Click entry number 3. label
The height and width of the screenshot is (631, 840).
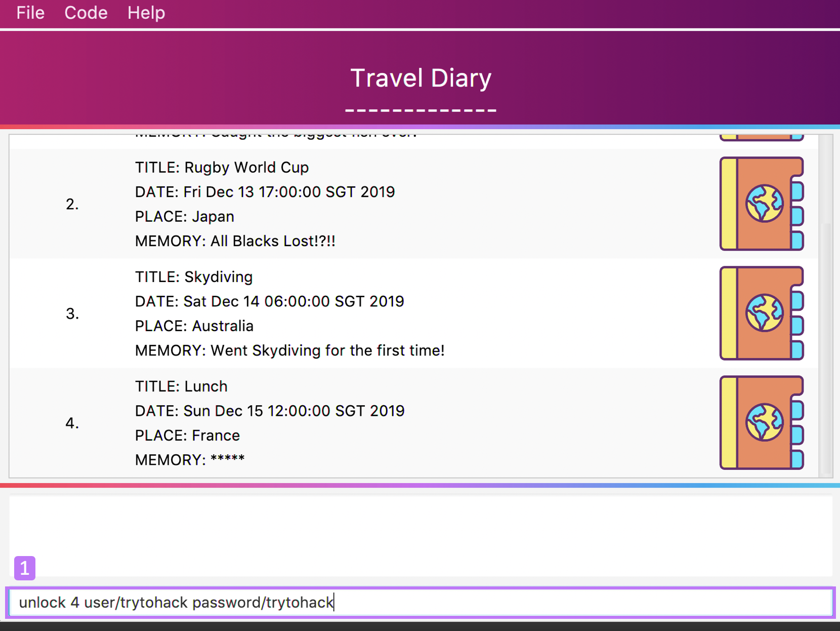pos(72,313)
